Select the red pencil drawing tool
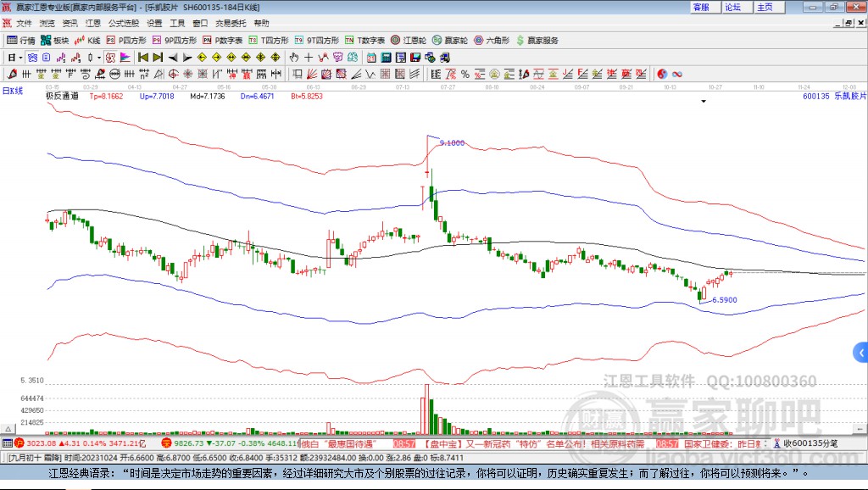The height and width of the screenshot is (490, 868). point(12,75)
